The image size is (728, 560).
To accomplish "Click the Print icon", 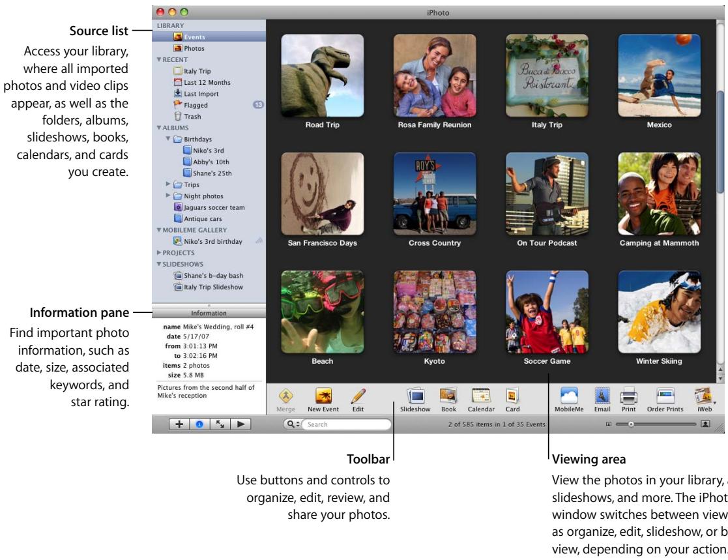I will pos(629,400).
